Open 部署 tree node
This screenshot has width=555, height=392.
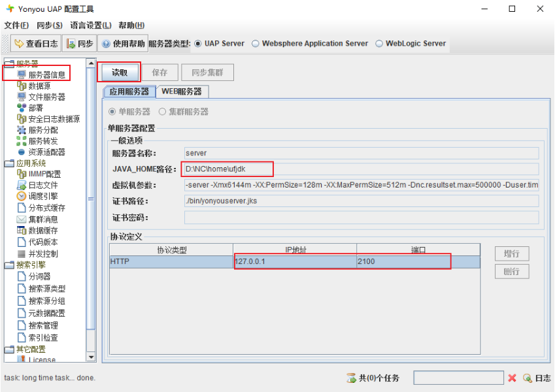point(30,108)
